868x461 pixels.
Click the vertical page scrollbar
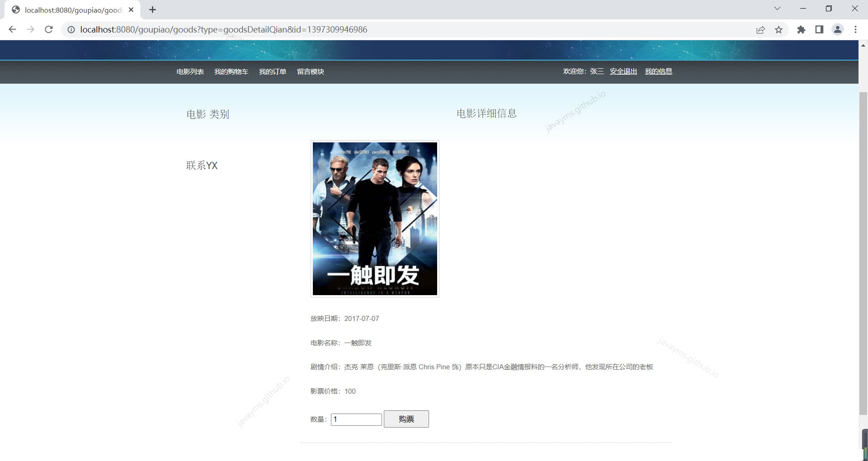[x=863, y=253]
